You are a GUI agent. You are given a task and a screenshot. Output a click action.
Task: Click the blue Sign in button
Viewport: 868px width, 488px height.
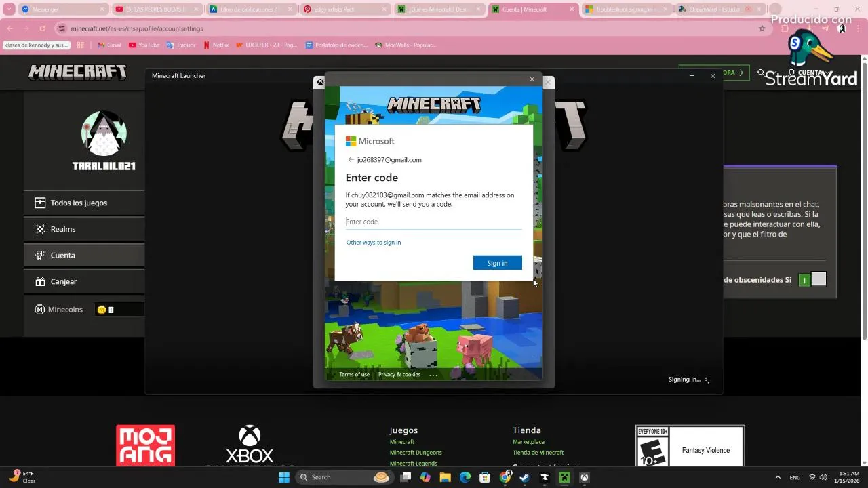pos(498,263)
